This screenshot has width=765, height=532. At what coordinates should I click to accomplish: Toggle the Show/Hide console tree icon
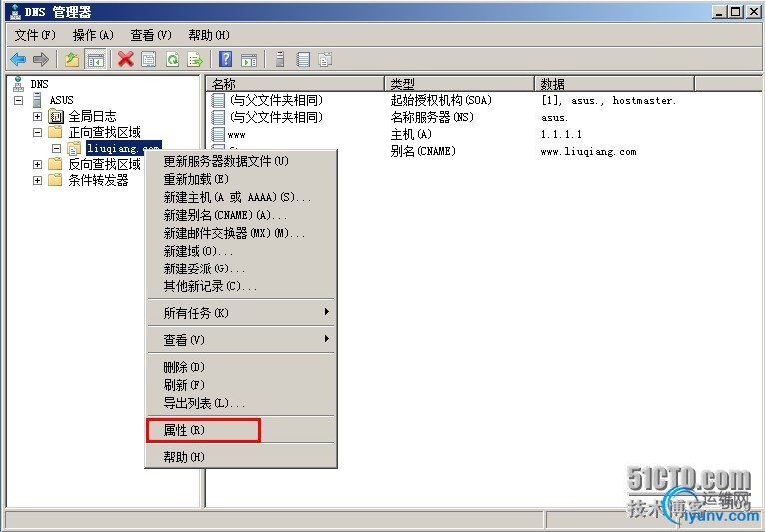pos(95,60)
